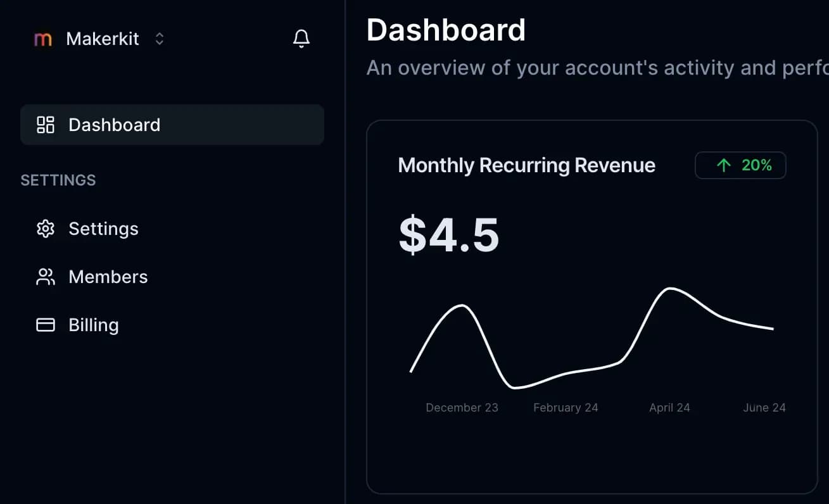Click the December 23 axis label

(x=462, y=407)
